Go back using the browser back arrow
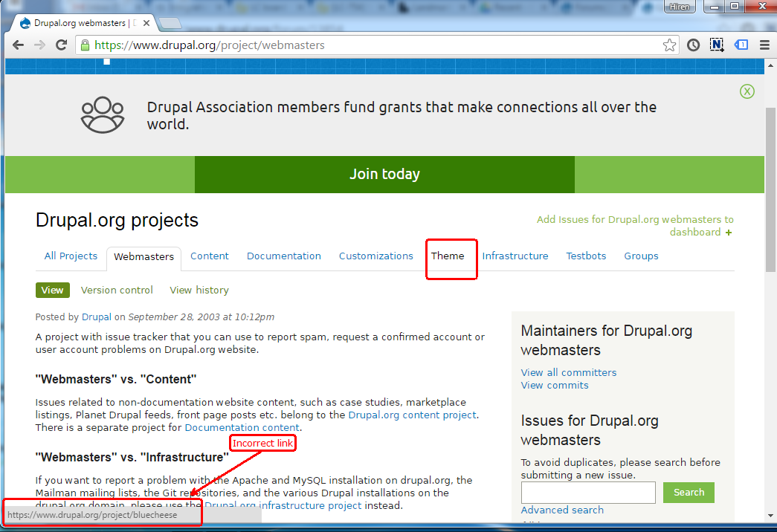 (x=19, y=45)
